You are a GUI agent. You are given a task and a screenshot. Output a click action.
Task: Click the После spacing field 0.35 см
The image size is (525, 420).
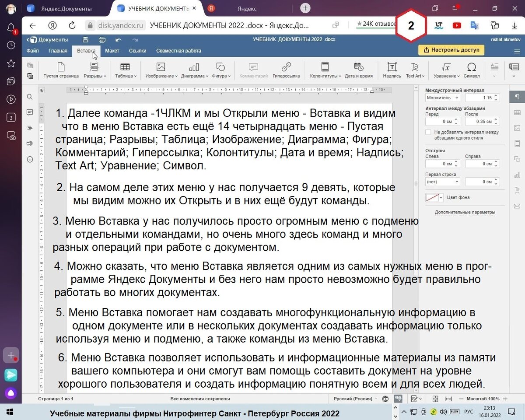[x=482, y=121]
